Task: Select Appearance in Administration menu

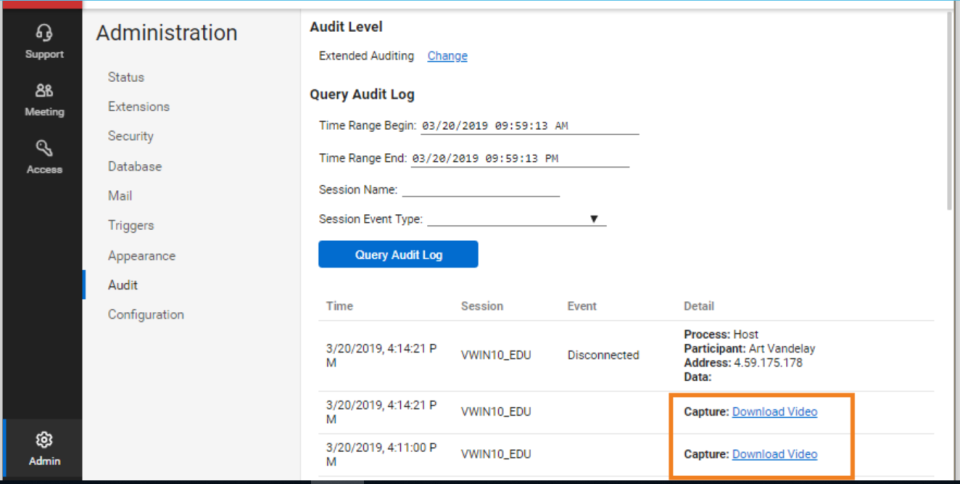Action: tap(141, 256)
